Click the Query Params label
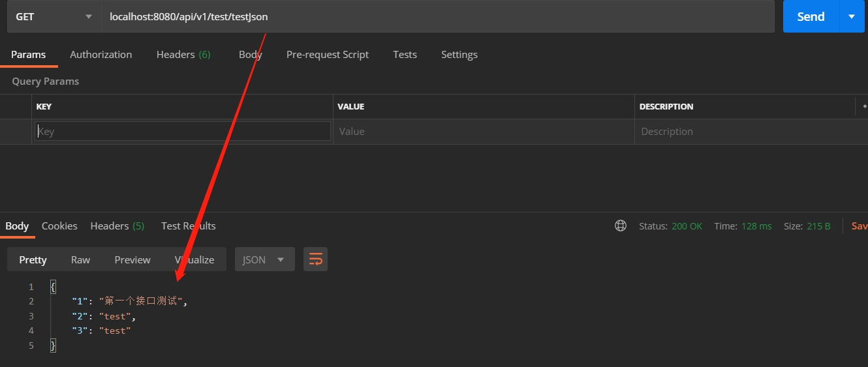 pos(46,81)
